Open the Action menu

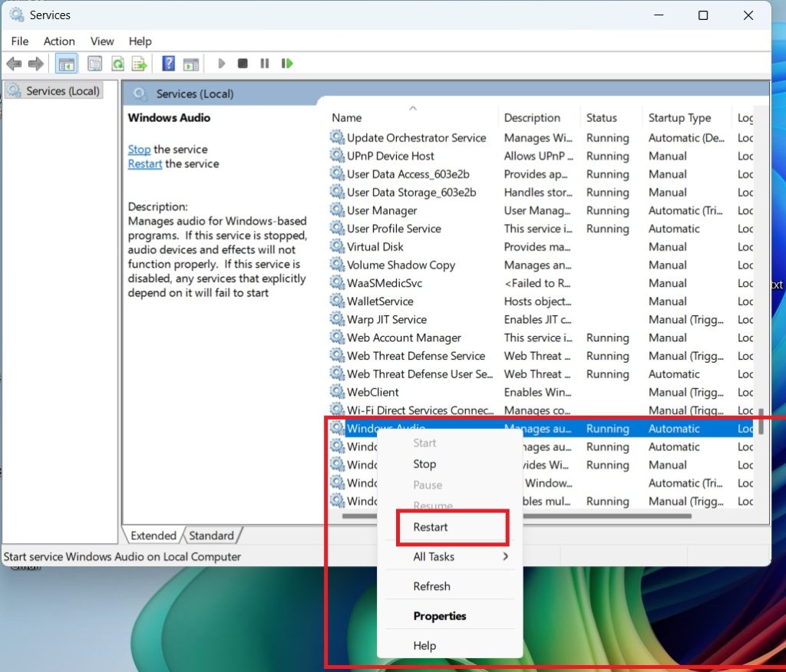click(59, 41)
